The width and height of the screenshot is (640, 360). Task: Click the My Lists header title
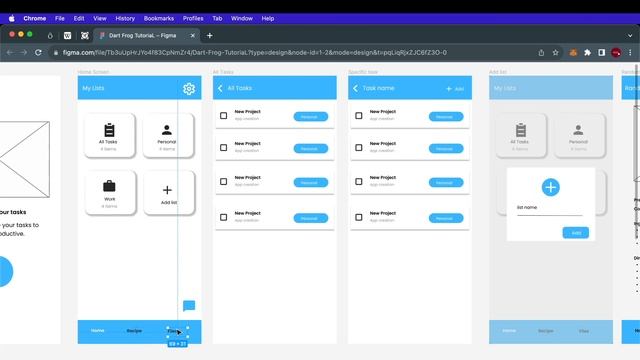tap(93, 88)
